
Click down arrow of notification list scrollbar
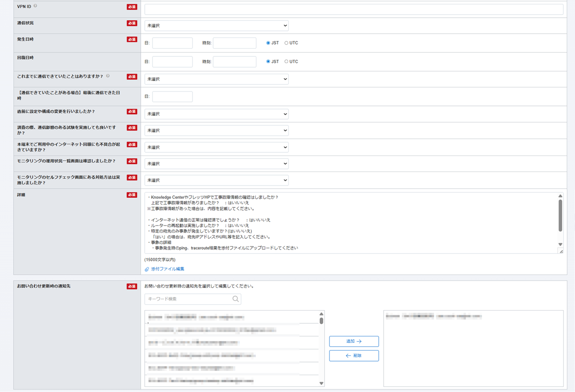(x=321, y=383)
